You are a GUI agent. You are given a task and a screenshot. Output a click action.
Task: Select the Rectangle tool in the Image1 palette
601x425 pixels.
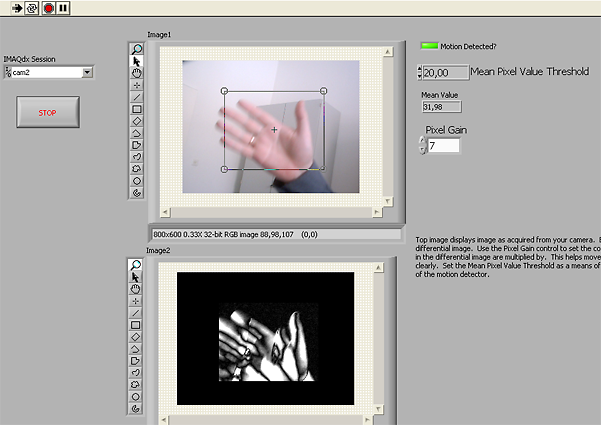pos(137,109)
